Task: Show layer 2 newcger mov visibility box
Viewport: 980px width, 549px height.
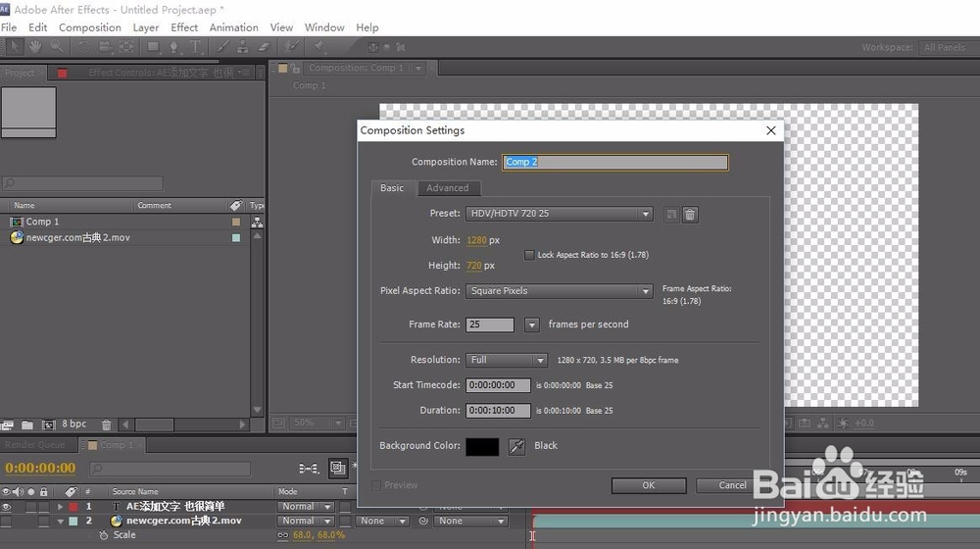Action: [x=6, y=521]
